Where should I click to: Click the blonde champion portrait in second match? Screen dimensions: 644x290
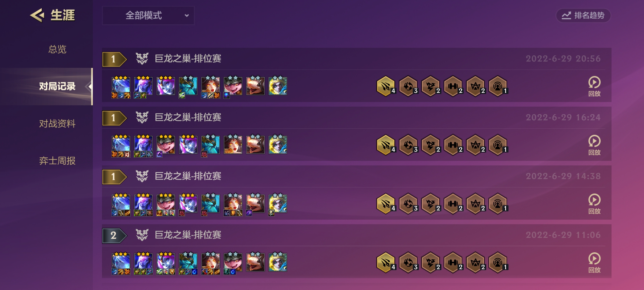278,145
